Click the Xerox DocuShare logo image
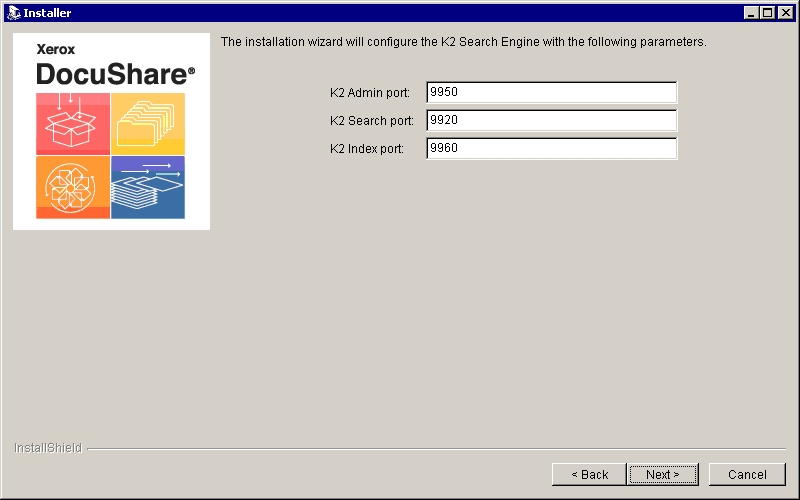The image size is (800, 500). click(x=111, y=131)
